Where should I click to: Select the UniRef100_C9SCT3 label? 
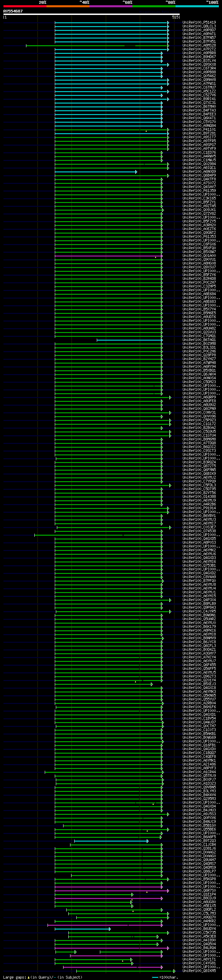(x=199, y=451)
